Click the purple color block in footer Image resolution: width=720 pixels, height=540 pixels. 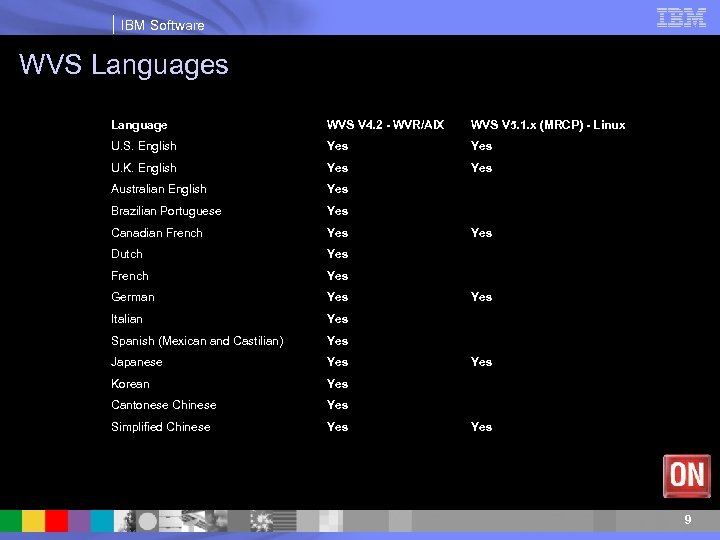click(x=79, y=521)
